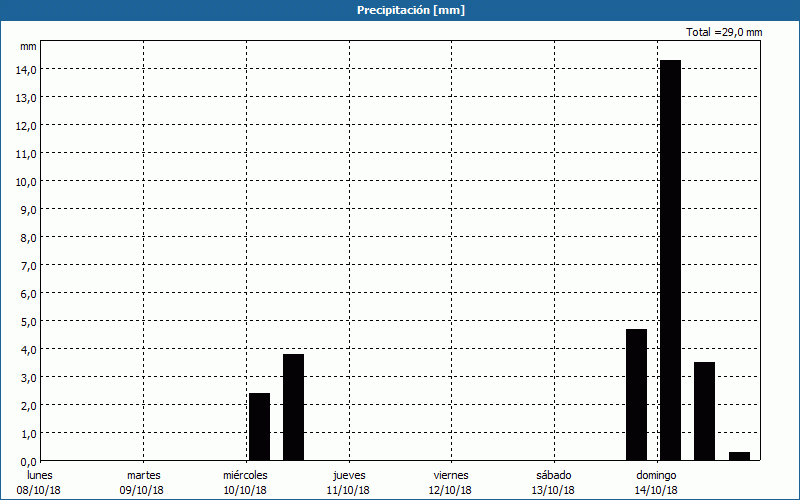Click the 2,0 y-axis value
Image resolution: width=800 pixels, height=500 pixels.
[28, 406]
